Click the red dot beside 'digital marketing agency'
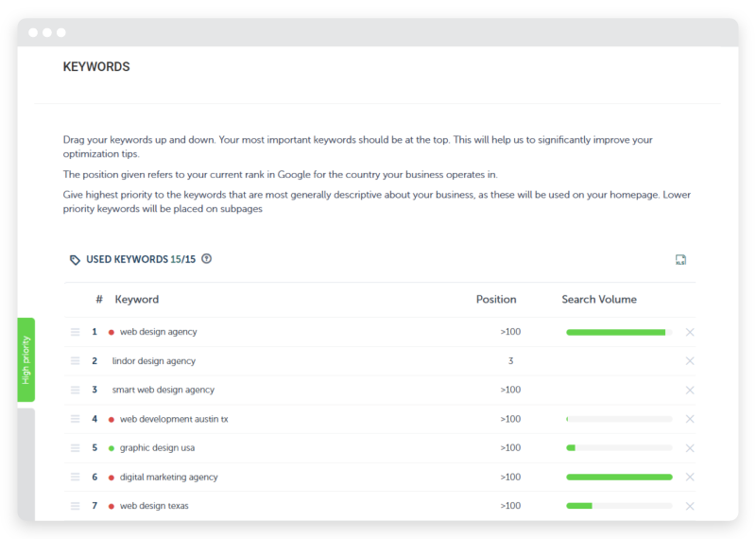The height and width of the screenshot is (539, 756). (112, 478)
